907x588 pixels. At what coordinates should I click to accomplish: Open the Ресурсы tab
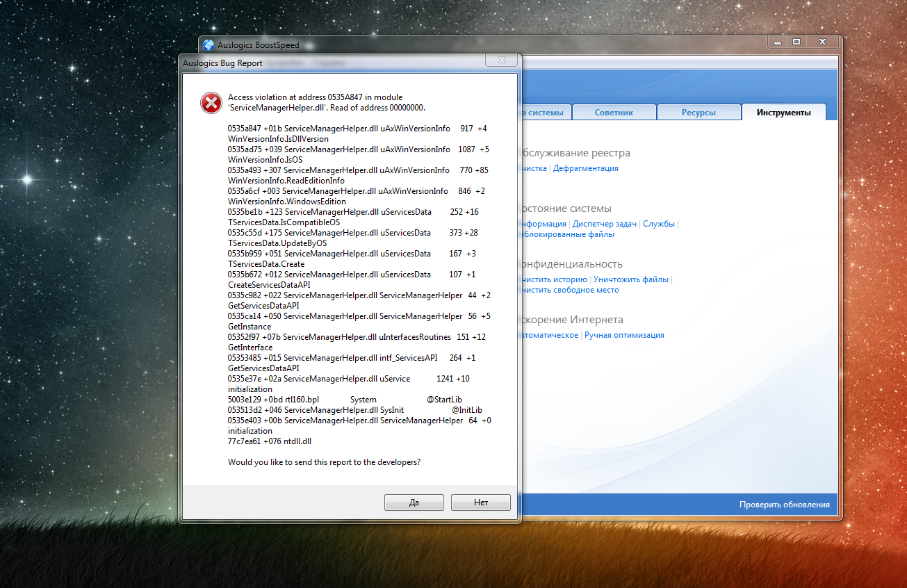click(698, 112)
